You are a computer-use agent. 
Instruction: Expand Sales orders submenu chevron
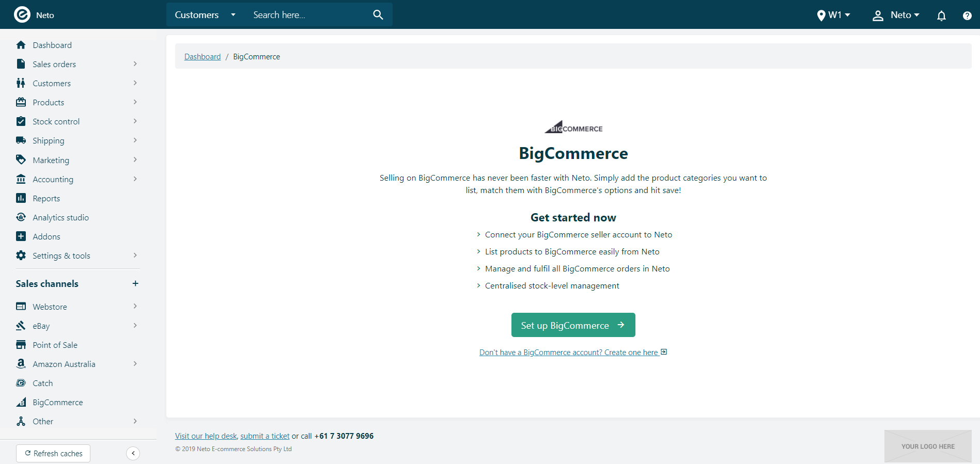click(x=135, y=64)
